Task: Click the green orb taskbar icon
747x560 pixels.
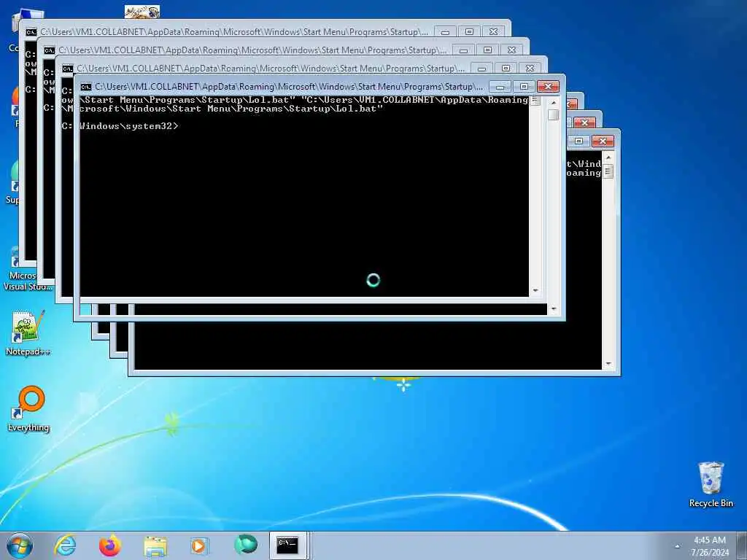Action: 246,544
